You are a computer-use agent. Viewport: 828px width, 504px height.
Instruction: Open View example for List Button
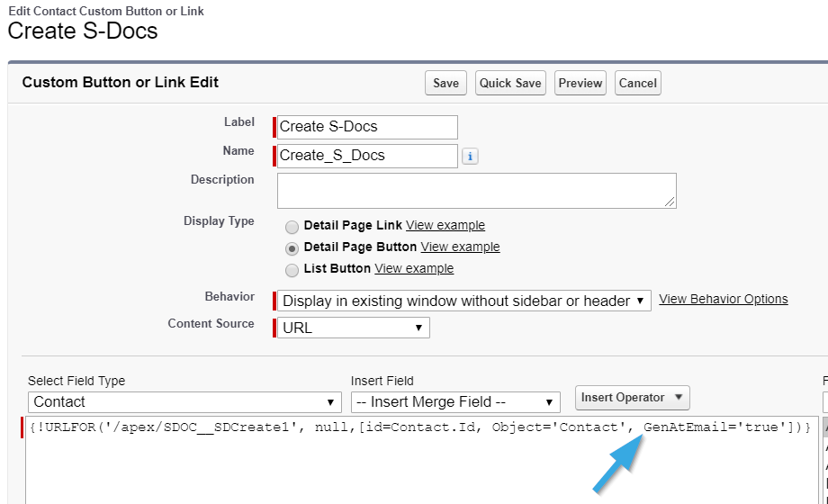[414, 268]
